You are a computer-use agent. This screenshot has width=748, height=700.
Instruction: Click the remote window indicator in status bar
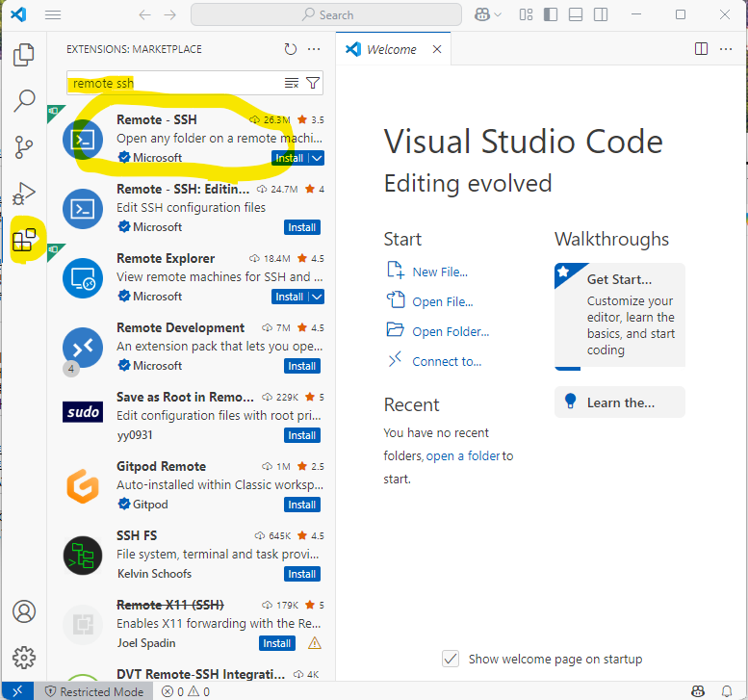tap(17, 691)
